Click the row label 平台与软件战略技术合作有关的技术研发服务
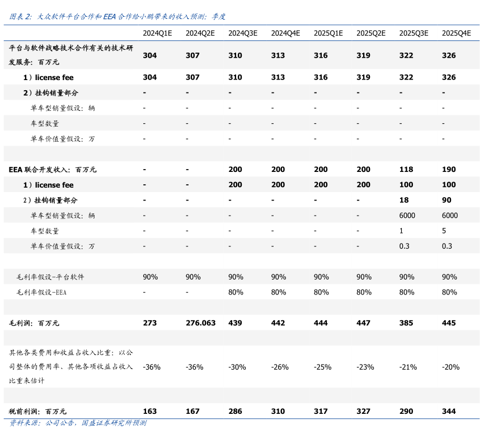 (x=71, y=55)
